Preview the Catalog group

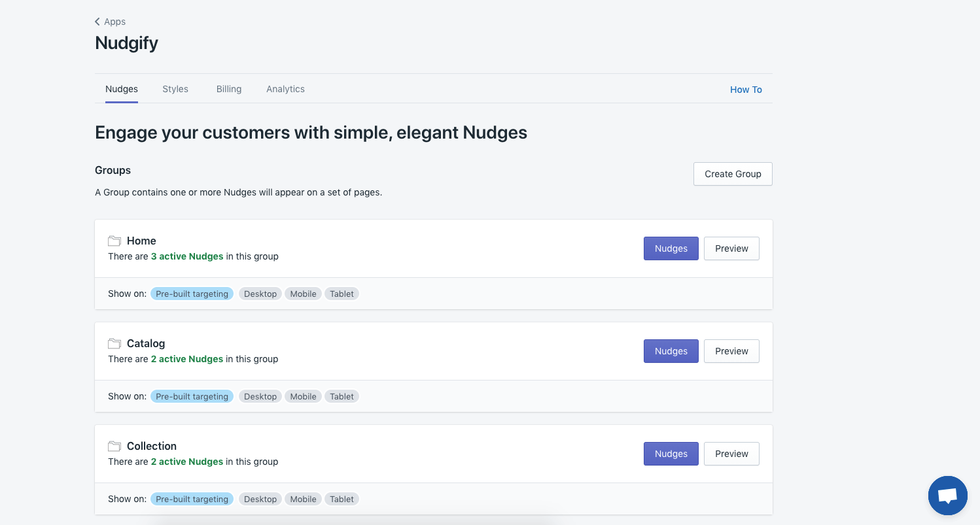[x=731, y=351]
